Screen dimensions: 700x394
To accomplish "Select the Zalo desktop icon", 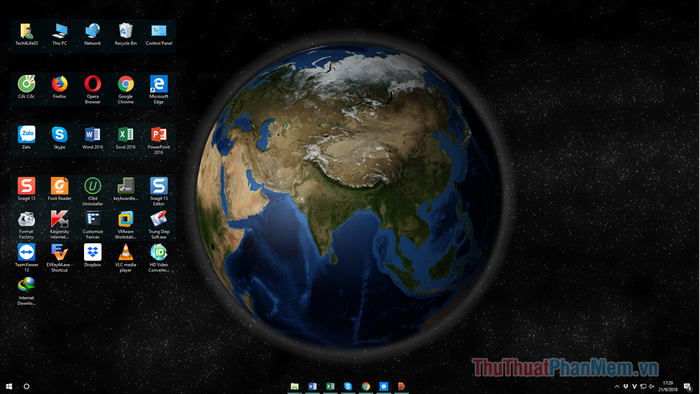I will tap(26, 137).
